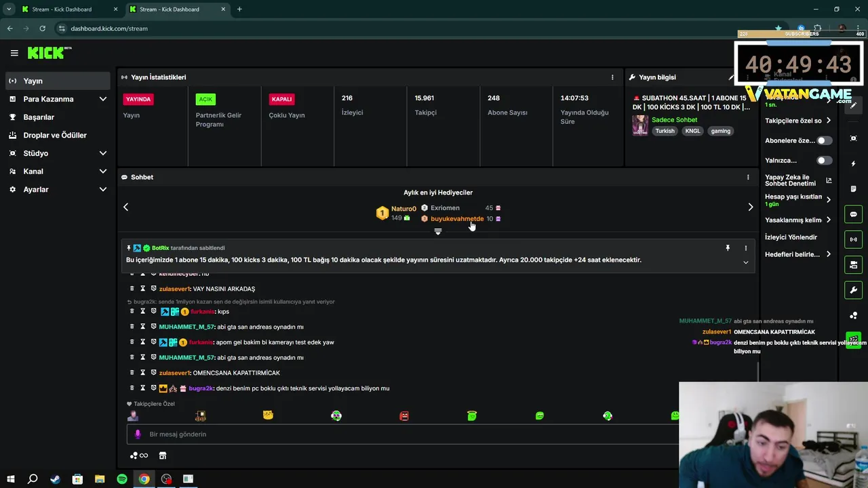This screenshot has height=488, width=868.
Task: Click the gaming stream tag
Action: click(x=720, y=131)
